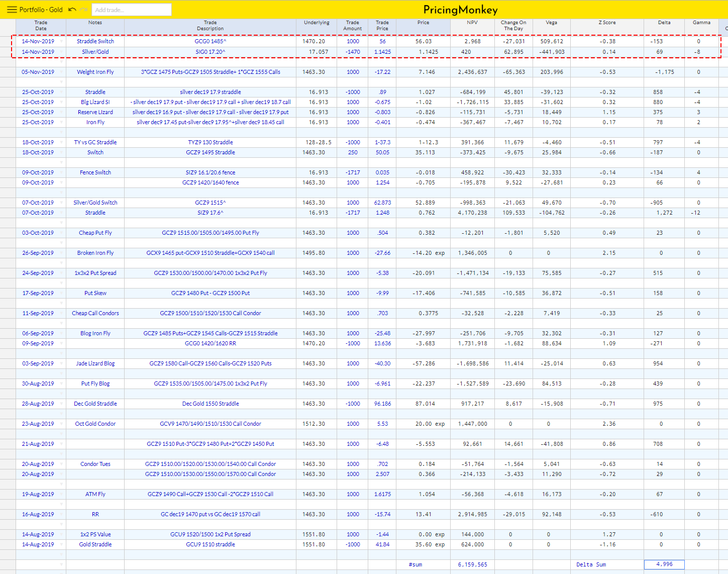Click the greyed redo arrow icon
Image resolution: width=728 pixels, height=574 pixels.
[83, 10]
